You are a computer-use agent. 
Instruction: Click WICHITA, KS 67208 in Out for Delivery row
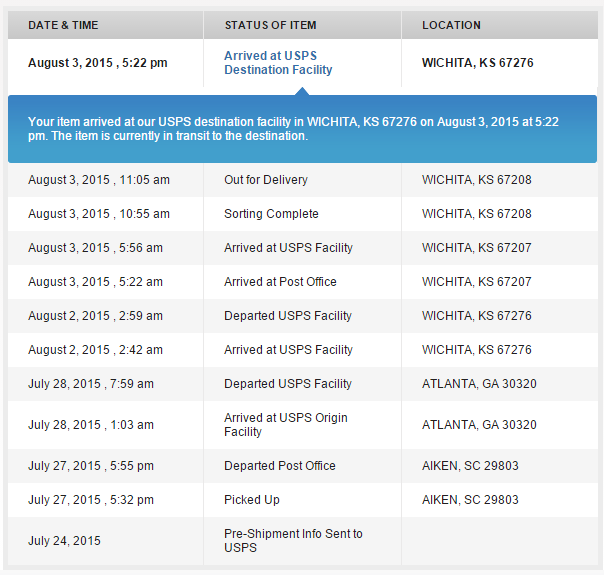point(476,180)
